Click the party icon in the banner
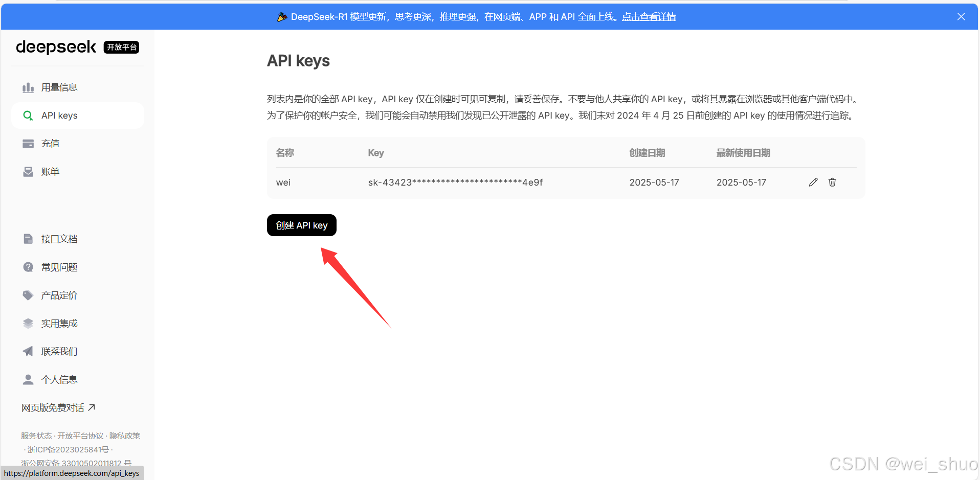Image resolution: width=980 pixels, height=480 pixels. (x=282, y=17)
